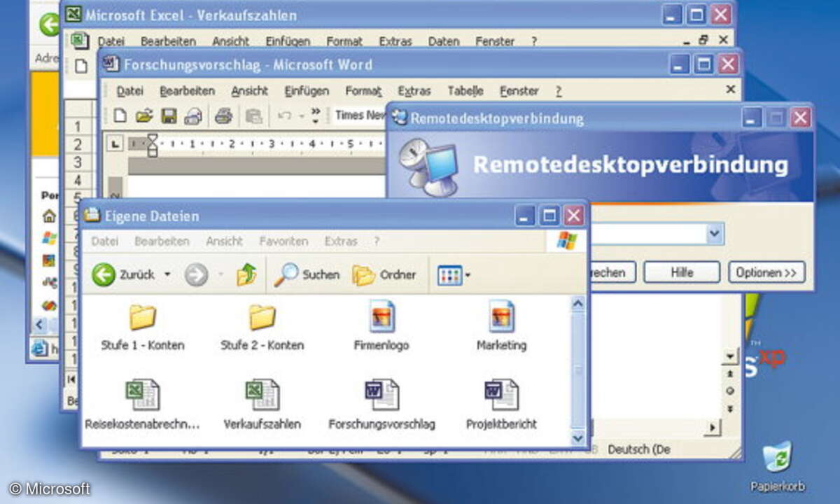This screenshot has width=840, height=504.
Task: Create a new blank document in Word
Action: 120,116
